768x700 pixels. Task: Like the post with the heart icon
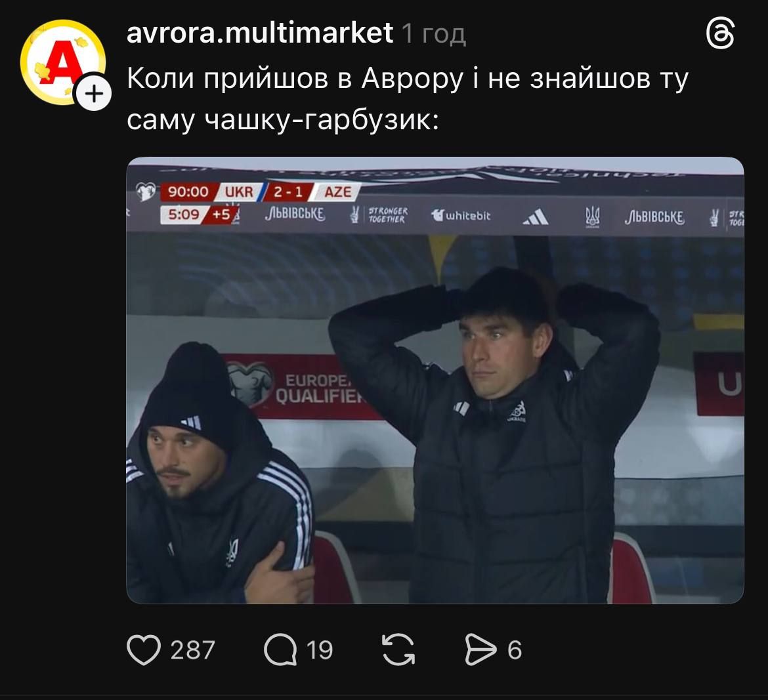tap(144, 650)
